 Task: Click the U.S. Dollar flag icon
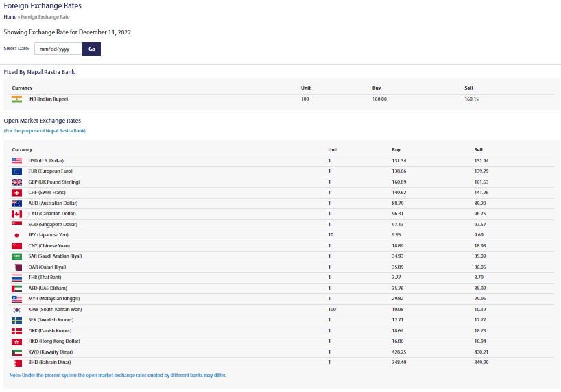[17, 160]
